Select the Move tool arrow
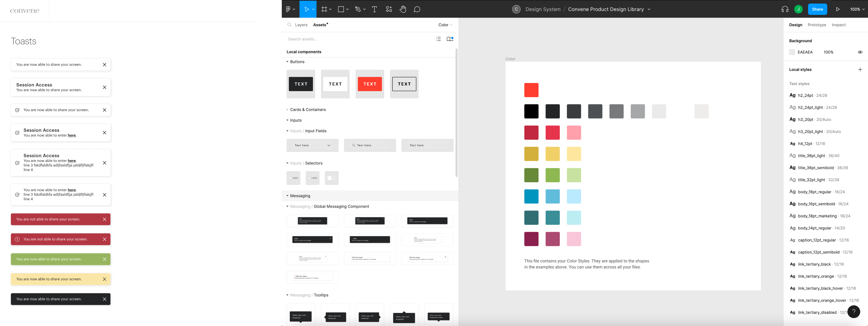Viewport: 868px width, 326px height. point(307,9)
